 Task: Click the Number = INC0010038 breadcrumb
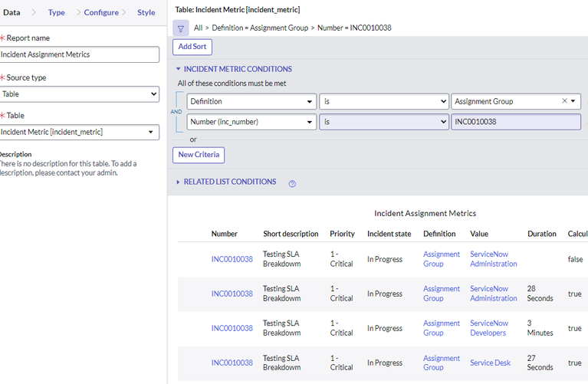tap(354, 28)
